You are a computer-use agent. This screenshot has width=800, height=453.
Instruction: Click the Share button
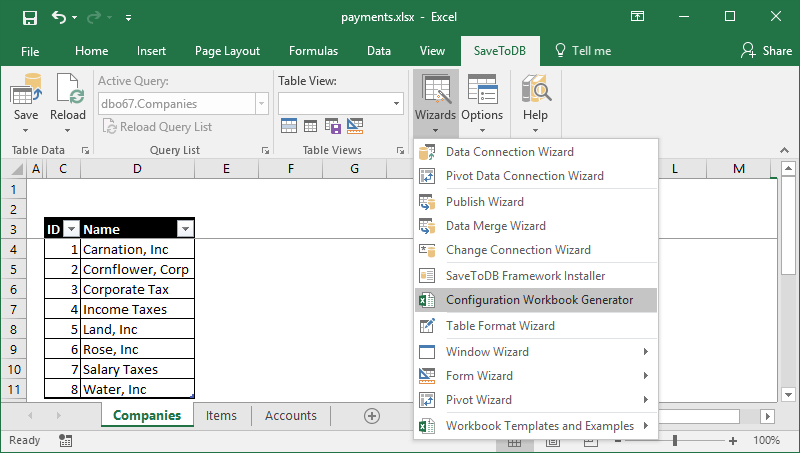[767, 51]
